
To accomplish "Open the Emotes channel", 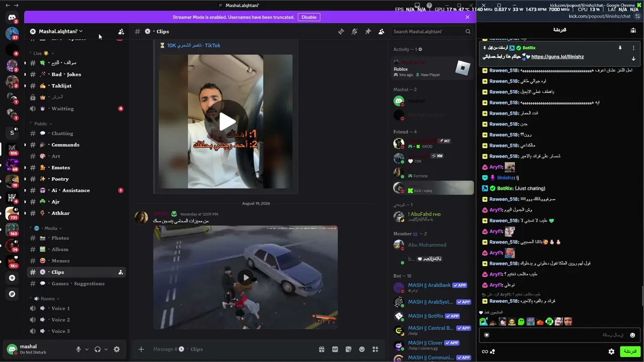I will tap(75, 167).
